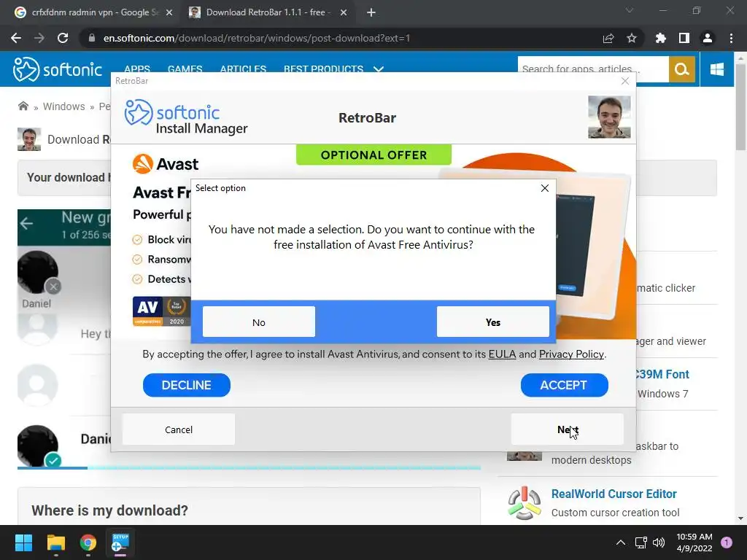Click the Softonic Install Manager logo
Image resolution: width=747 pixels, height=560 pixels.
point(186,117)
